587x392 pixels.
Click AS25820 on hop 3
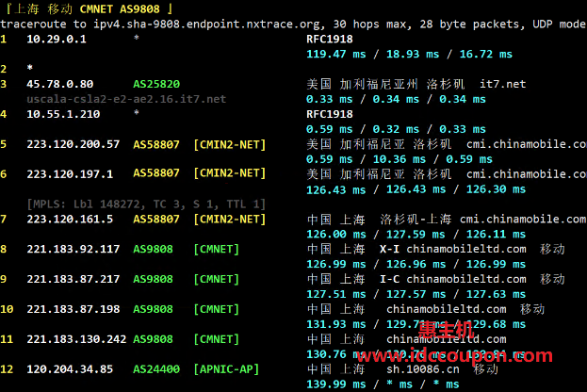[x=156, y=84]
